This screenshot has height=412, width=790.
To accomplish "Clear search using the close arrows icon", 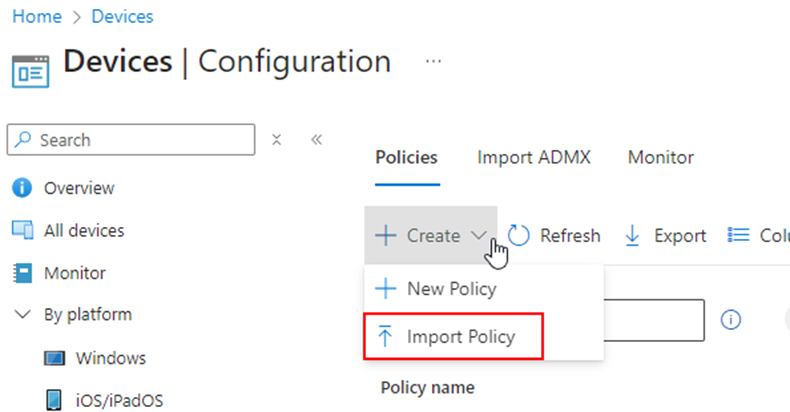I will [277, 140].
